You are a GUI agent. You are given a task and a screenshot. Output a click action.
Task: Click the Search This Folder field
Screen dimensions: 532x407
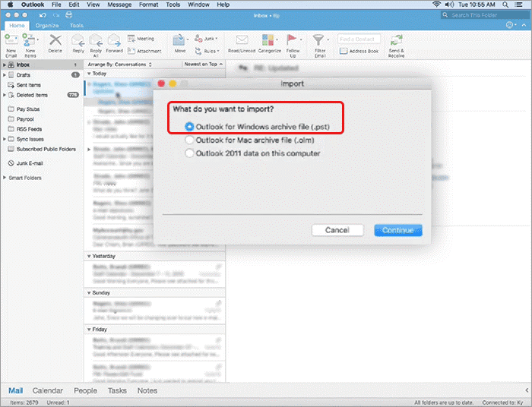[485, 15]
